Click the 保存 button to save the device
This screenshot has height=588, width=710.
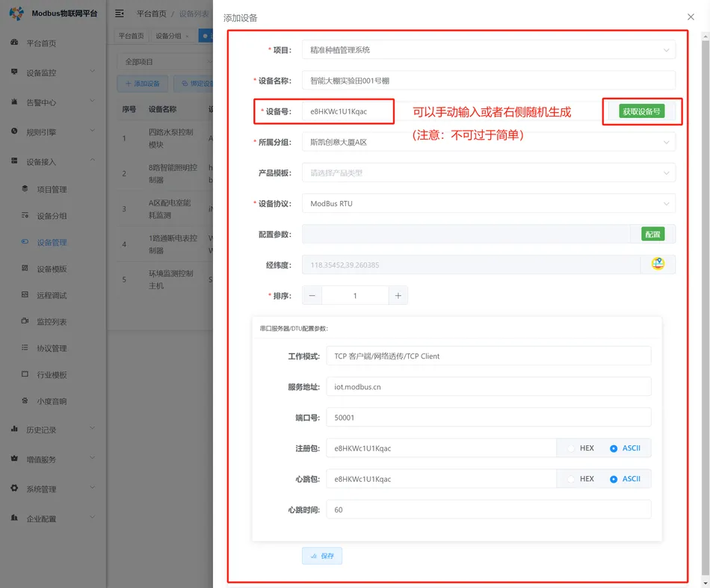322,555
